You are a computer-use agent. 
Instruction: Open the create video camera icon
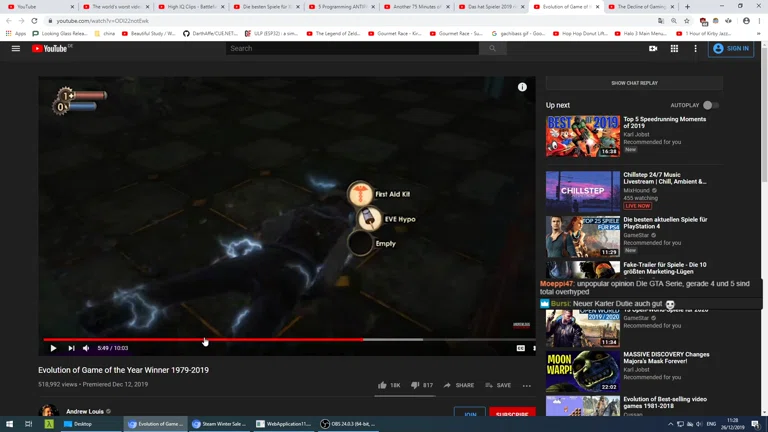[653, 48]
